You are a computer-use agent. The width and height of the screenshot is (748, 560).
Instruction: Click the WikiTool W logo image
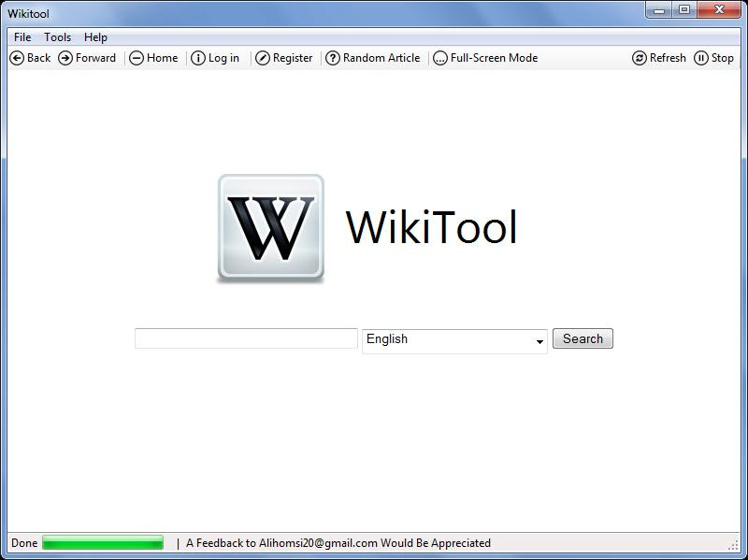point(271,228)
